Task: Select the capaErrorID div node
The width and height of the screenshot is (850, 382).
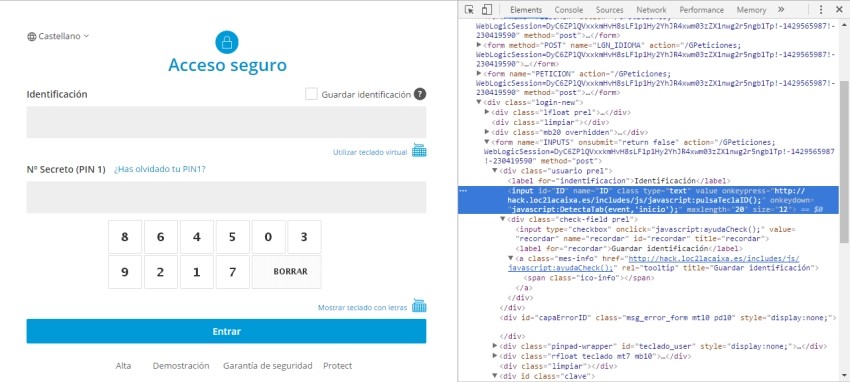Action: point(668,317)
